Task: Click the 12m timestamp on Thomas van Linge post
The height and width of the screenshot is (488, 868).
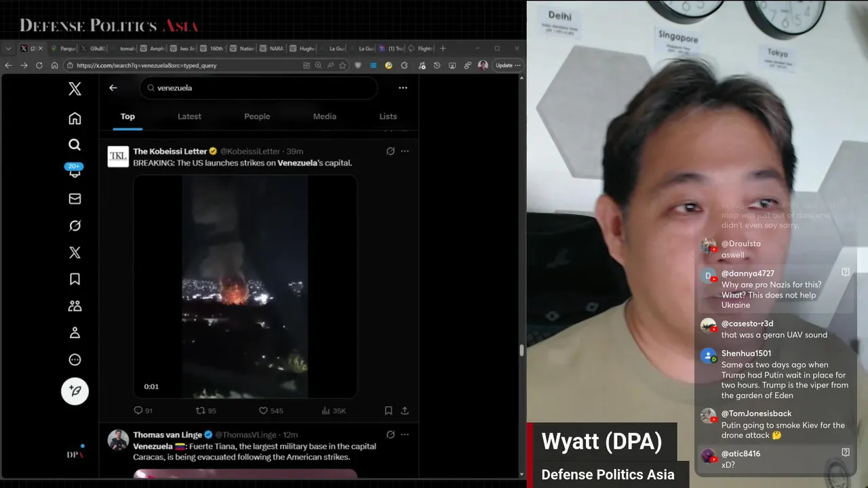Action: 290,434
